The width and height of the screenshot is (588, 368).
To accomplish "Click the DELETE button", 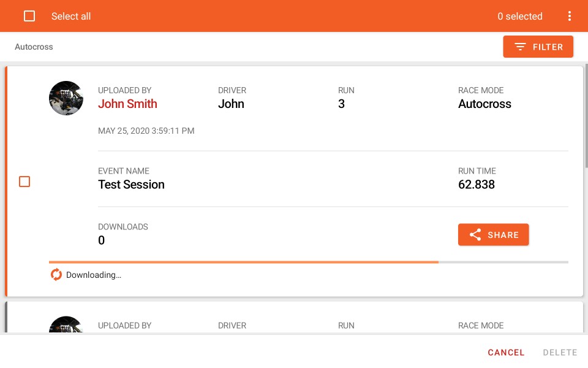I will (560, 352).
